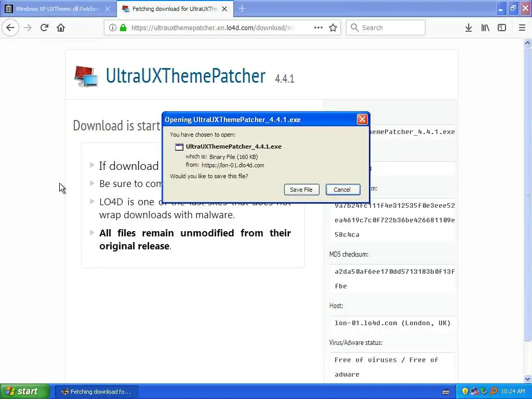Click the exe file icon in dialog
532x399 pixels.
pyautogui.click(x=179, y=147)
